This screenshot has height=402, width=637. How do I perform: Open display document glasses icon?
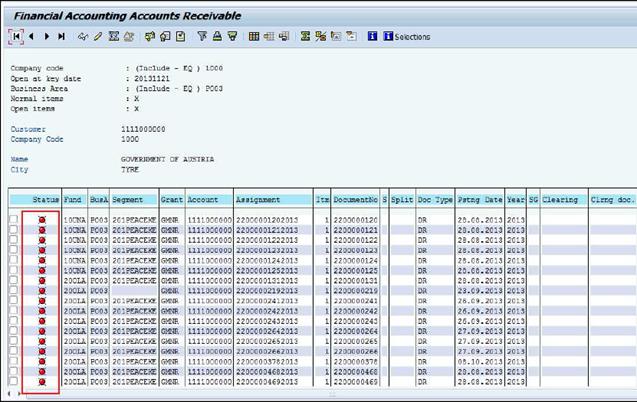(x=83, y=37)
